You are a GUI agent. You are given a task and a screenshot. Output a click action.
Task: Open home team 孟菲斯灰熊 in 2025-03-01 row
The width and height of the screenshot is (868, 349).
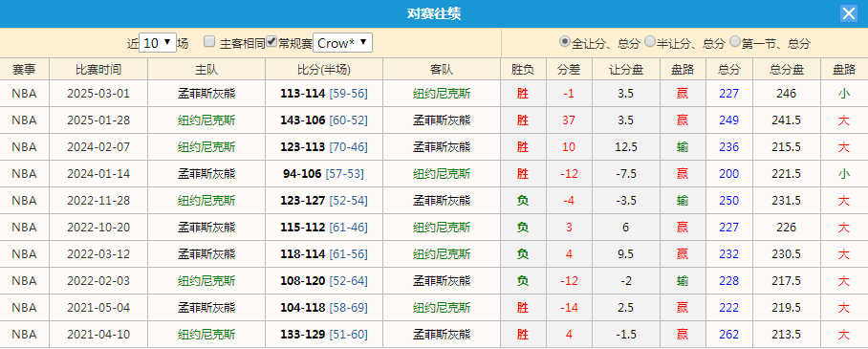click(206, 94)
